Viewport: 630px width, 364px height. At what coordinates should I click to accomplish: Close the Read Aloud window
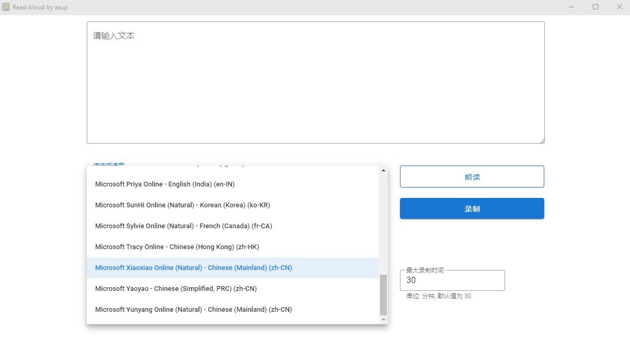pyautogui.click(x=619, y=7)
